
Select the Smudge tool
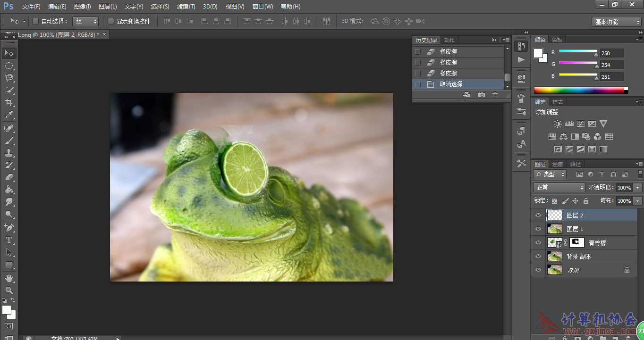[9, 202]
